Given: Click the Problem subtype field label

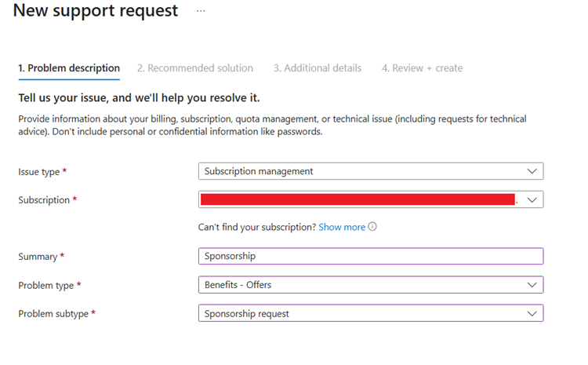Looking at the screenshot, I should [x=53, y=314].
